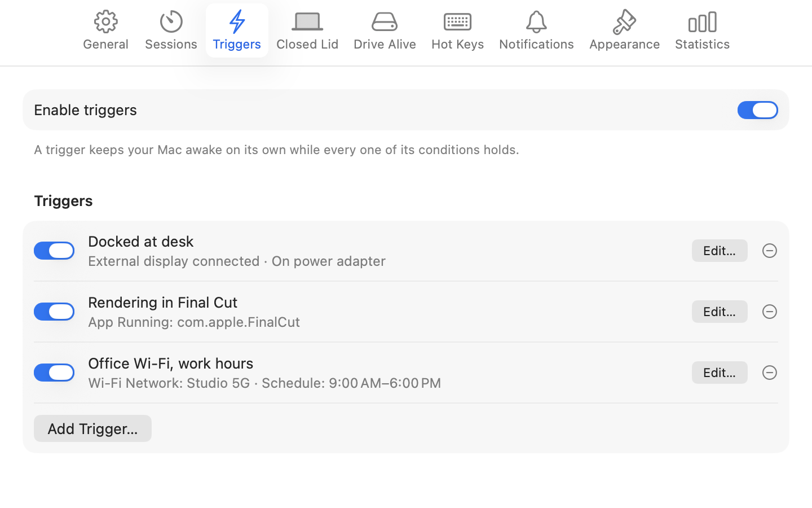Switch to the Sessions tab
Image resolution: width=812 pixels, height=508 pixels.
coord(171,30)
